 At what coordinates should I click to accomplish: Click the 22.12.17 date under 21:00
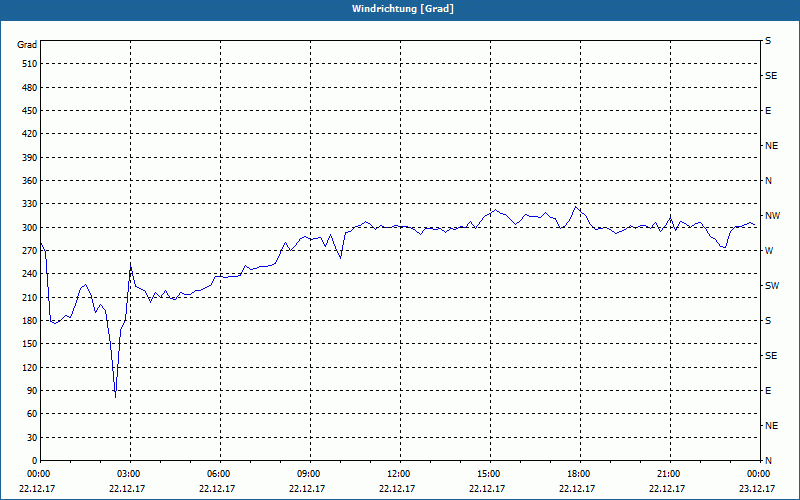click(667, 488)
